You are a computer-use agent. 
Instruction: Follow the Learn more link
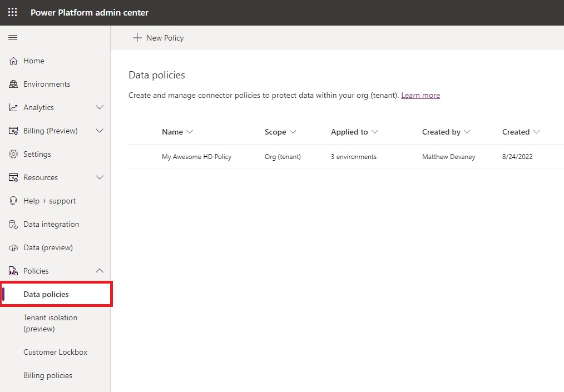point(420,95)
